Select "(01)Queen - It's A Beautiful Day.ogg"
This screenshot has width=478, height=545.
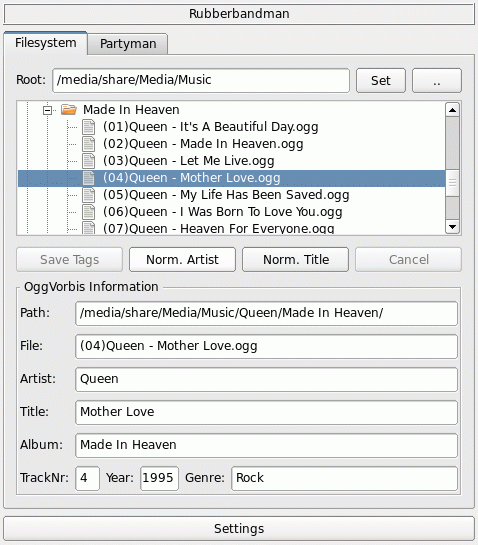tap(211, 127)
